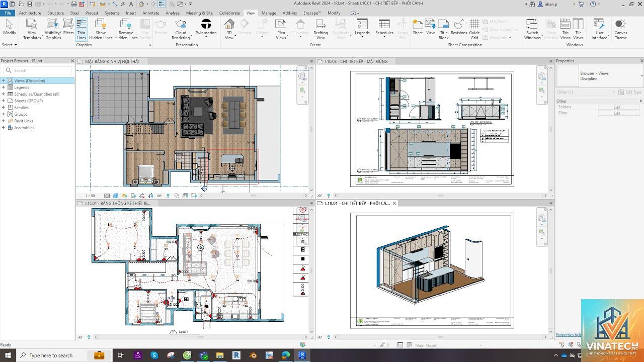Arrange windows with Tile Views
The width and height of the screenshot is (644, 362).
point(578,30)
